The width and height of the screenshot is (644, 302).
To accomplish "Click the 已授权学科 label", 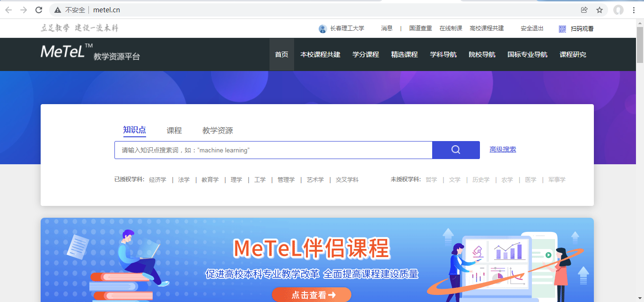I will (x=129, y=180).
